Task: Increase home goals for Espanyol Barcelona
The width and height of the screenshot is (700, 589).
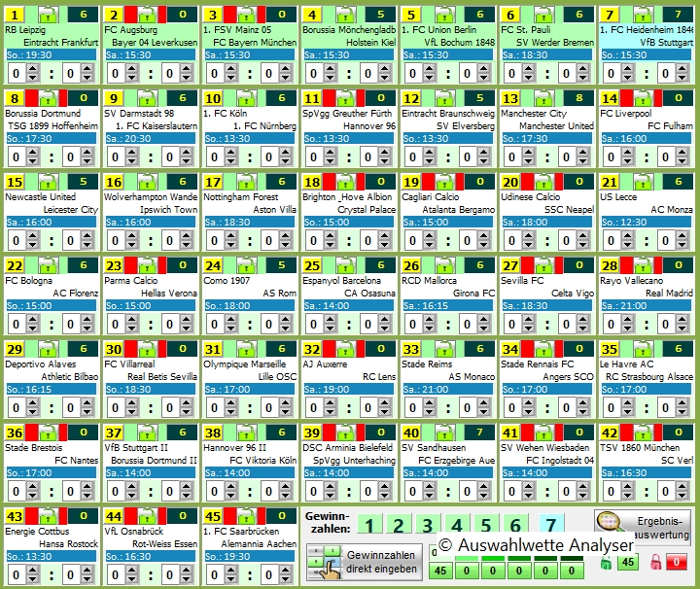Action: click(x=330, y=320)
